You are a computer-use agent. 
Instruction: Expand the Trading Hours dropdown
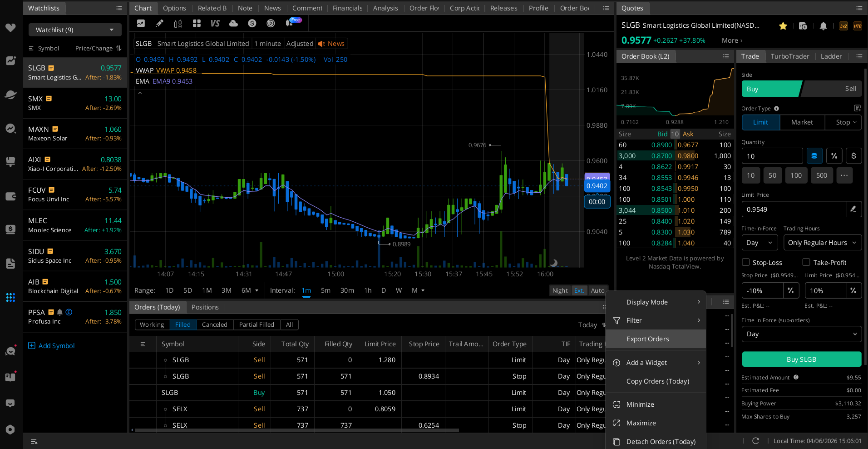(822, 243)
